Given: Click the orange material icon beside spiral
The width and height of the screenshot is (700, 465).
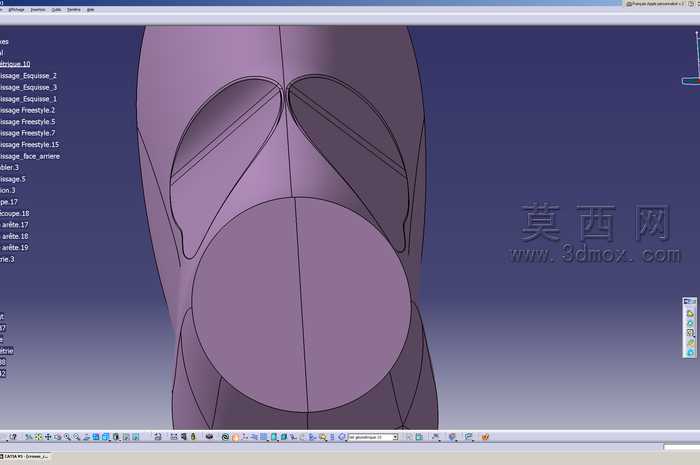Looking at the screenshot, I should pos(235,437).
